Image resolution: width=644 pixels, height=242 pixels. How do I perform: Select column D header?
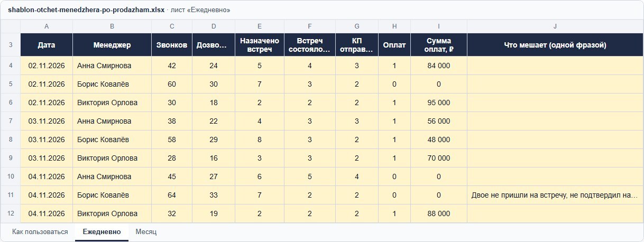coord(214,26)
